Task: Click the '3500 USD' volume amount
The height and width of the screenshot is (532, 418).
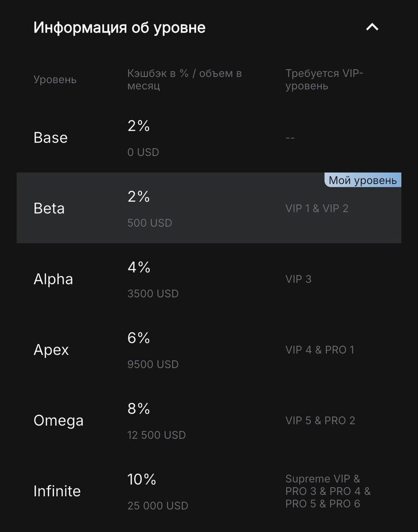Action: [x=153, y=293]
